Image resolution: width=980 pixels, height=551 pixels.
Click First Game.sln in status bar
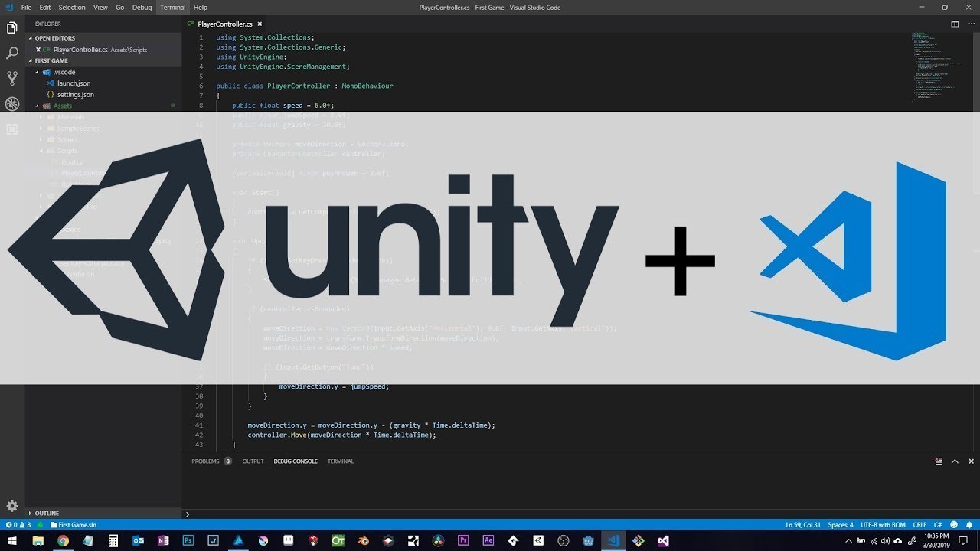tap(73, 525)
